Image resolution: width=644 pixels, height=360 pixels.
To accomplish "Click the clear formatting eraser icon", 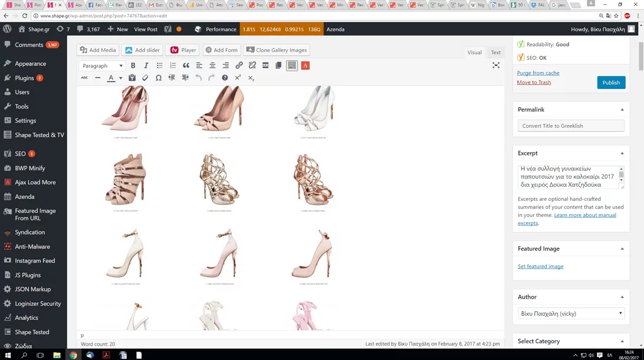I will pyautogui.click(x=145, y=78).
